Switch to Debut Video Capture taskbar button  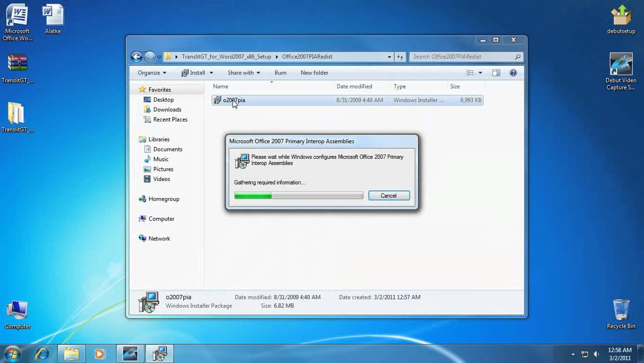coord(130,354)
